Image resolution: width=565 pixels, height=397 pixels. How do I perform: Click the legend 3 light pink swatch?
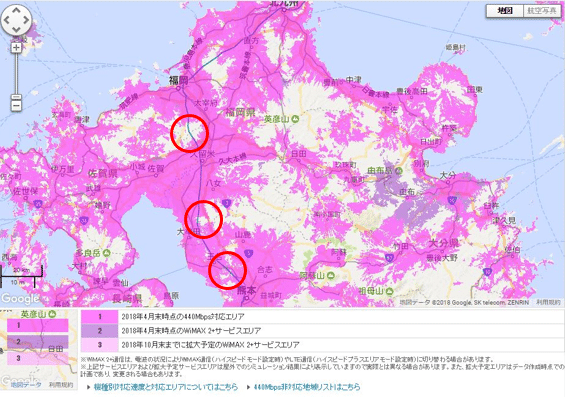coord(100,345)
